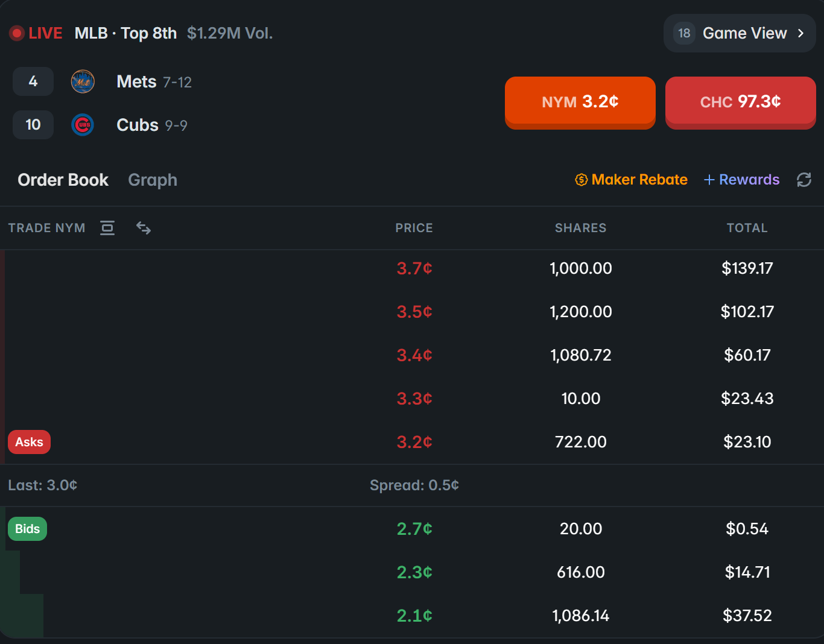
Task: Refresh the order book
Action: point(804,180)
